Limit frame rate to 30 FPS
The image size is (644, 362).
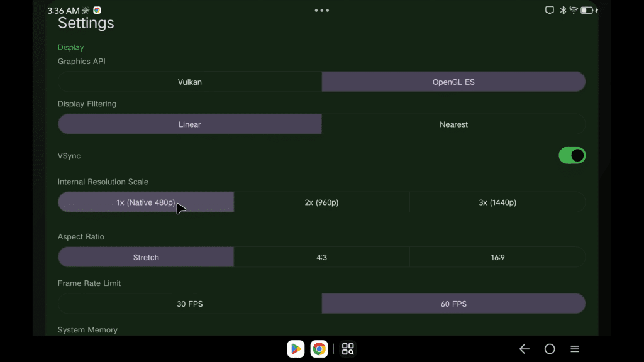coord(190,304)
